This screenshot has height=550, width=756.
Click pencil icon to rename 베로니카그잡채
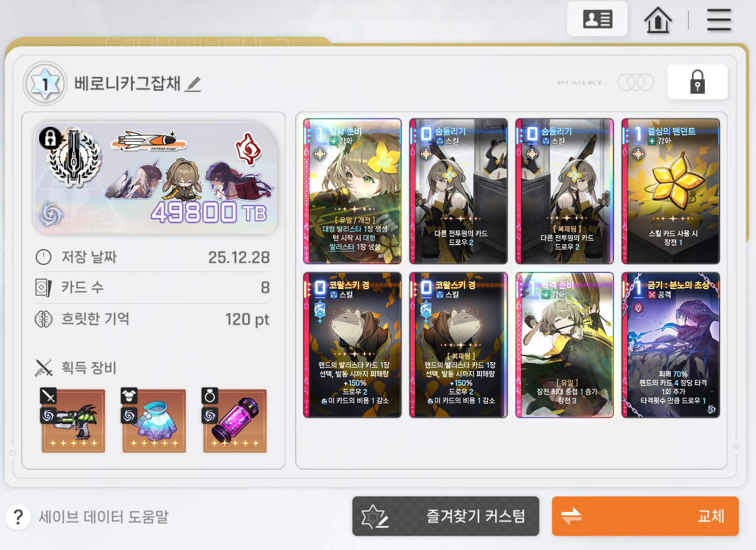(x=193, y=83)
